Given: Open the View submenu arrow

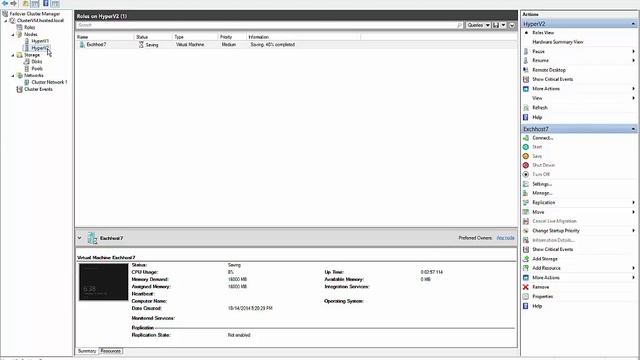Looking at the screenshot, I should coord(633,98).
